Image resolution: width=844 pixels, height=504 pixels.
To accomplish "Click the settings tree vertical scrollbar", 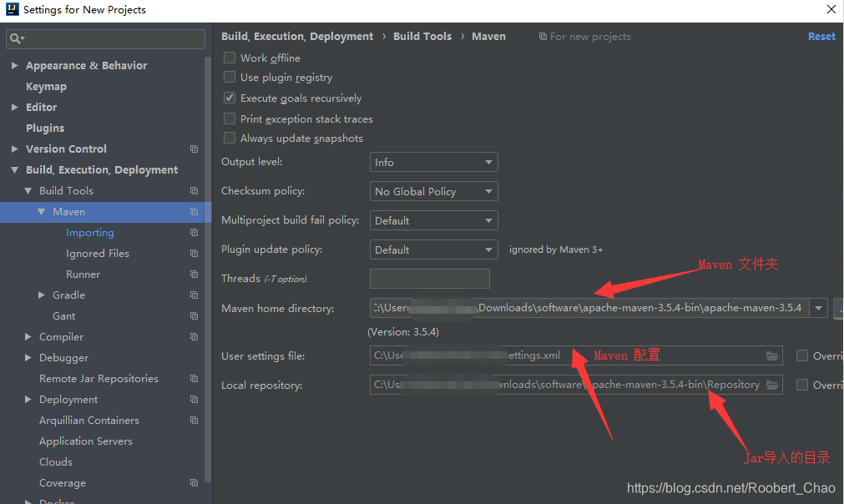I will [208, 269].
